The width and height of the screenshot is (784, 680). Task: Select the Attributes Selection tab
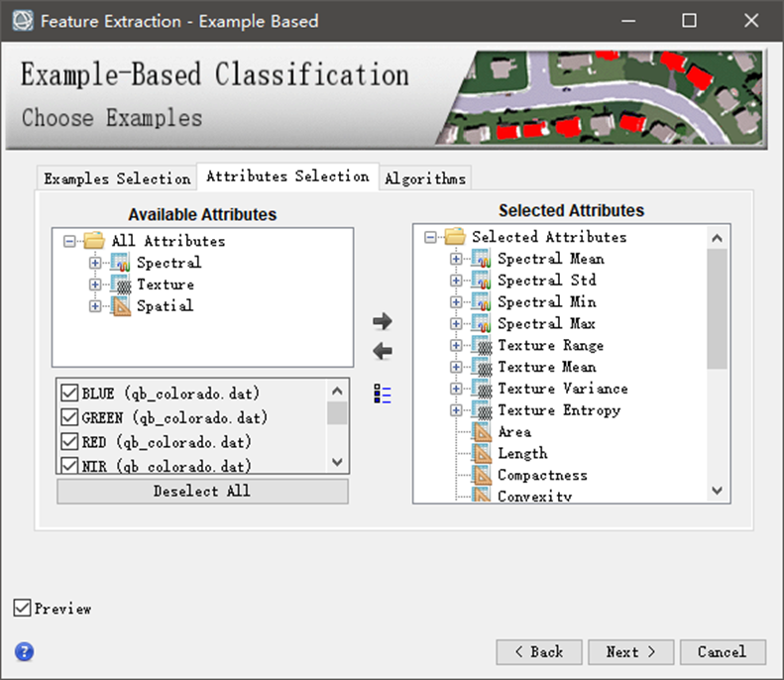[288, 176]
